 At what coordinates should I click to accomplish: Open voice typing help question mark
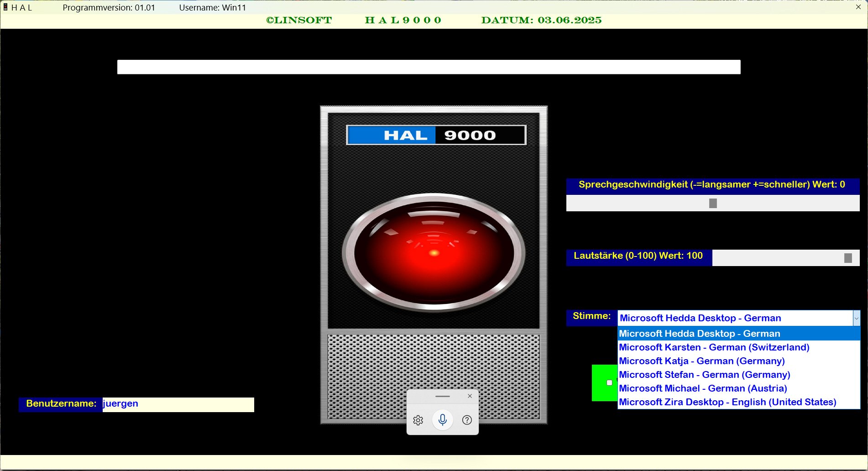click(467, 420)
